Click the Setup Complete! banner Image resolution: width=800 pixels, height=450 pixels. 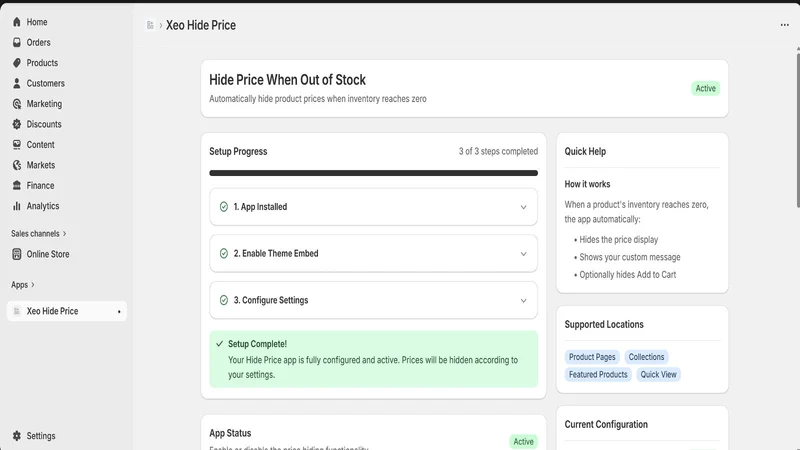(x=373, y=359)
